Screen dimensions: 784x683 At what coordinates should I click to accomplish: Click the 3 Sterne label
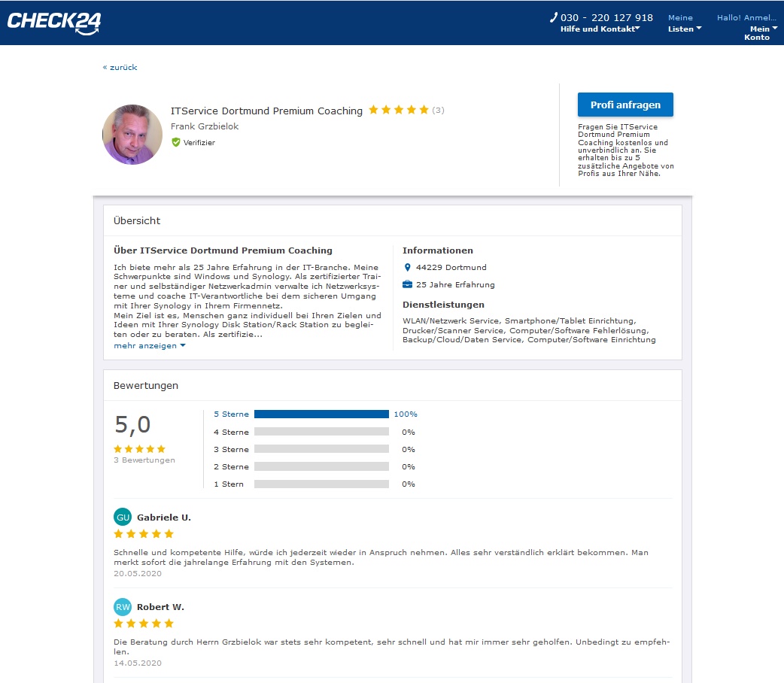[231, 450]
